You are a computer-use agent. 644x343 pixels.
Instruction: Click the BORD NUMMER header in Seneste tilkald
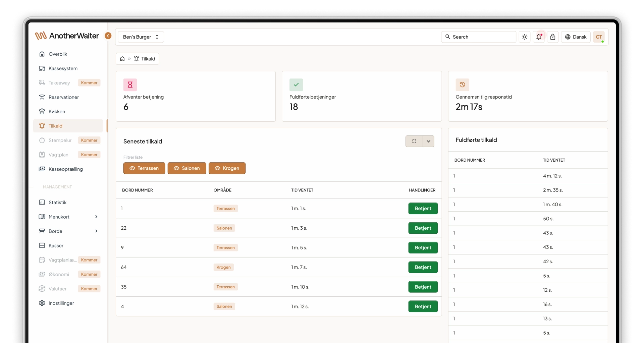coord(138,190)
